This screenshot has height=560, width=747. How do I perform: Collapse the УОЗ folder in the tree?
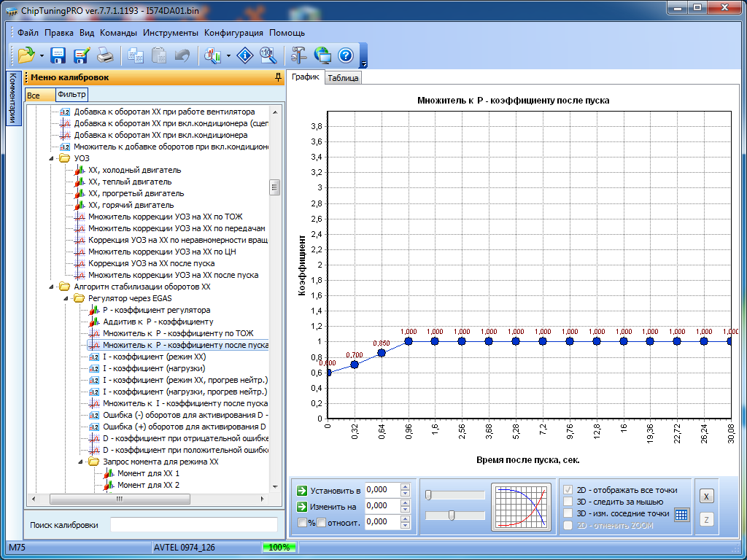(x=52, y=158)
